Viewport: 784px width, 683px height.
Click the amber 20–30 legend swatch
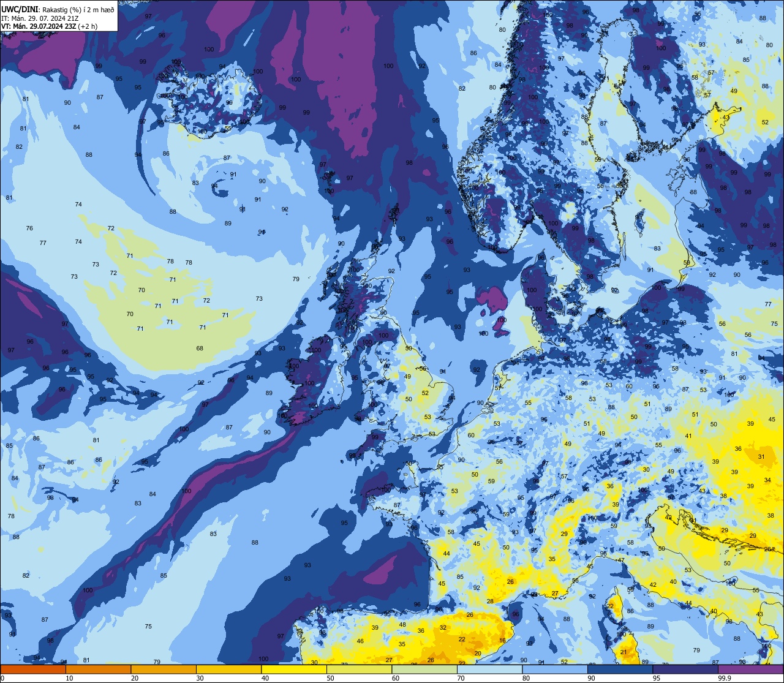[164, 669]
